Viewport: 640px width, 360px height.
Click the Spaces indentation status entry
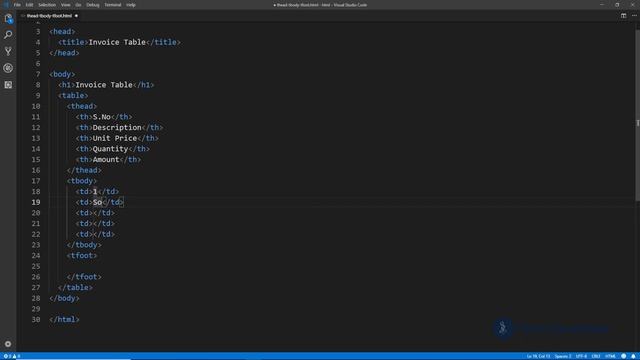[563, 356]
